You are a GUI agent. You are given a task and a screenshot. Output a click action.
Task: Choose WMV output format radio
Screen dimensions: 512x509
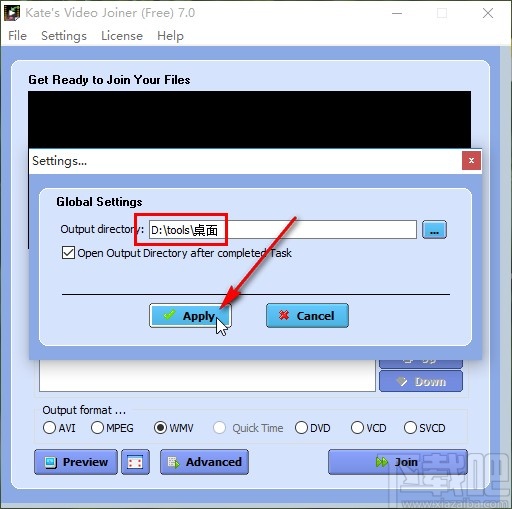pyautogui.click(x=160, y=428)
